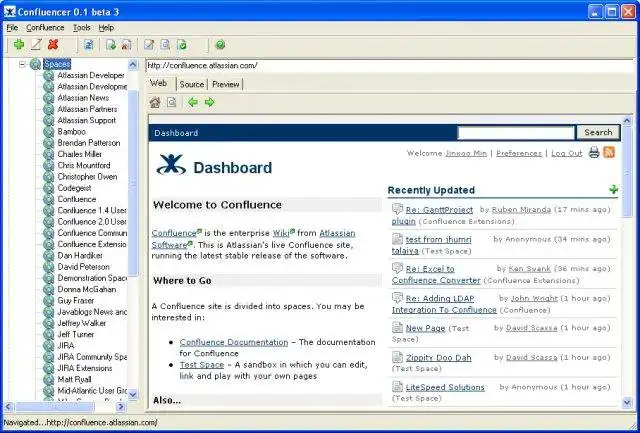
Task: Click the tree horizontal scroll left arrow
Action: (x=9, y=406)
